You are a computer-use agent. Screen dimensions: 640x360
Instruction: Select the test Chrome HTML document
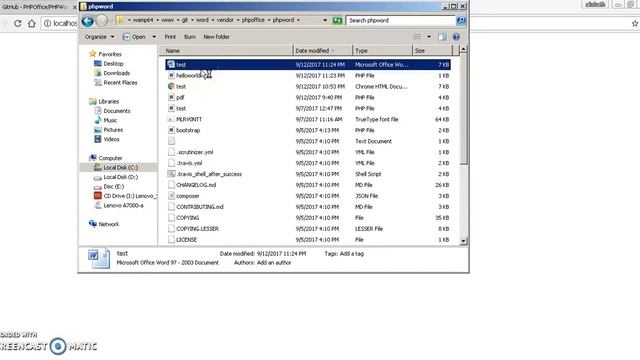pyautogui.click(x=308, y=87)
